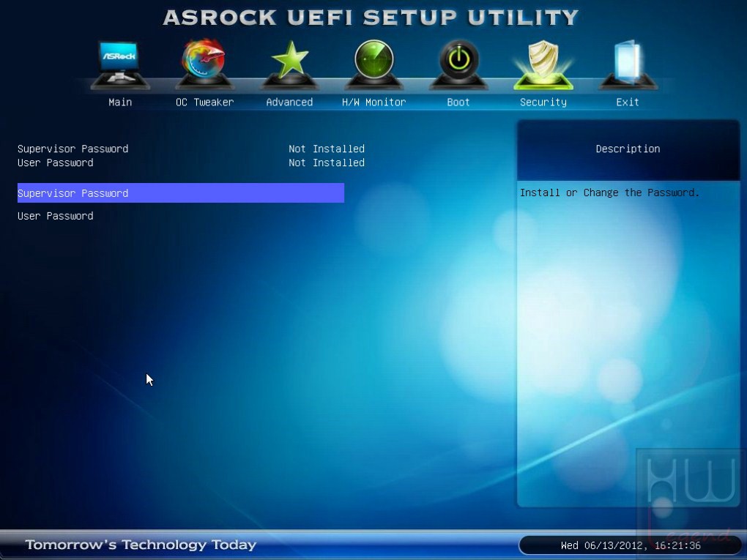Click User Password status 'Not Installed'
This screenshot has height=560, width=747.
pyautogui.click(x=327, y=163)
